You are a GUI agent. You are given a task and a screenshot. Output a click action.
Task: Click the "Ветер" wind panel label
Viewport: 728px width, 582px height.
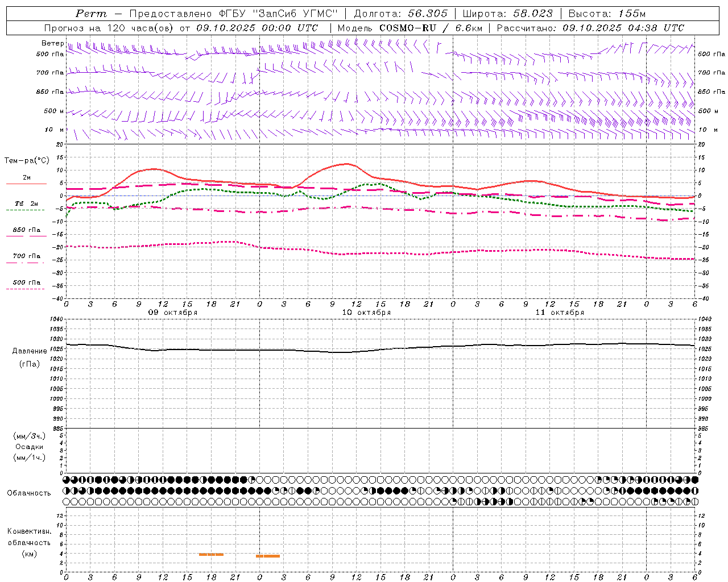(53, 43)
